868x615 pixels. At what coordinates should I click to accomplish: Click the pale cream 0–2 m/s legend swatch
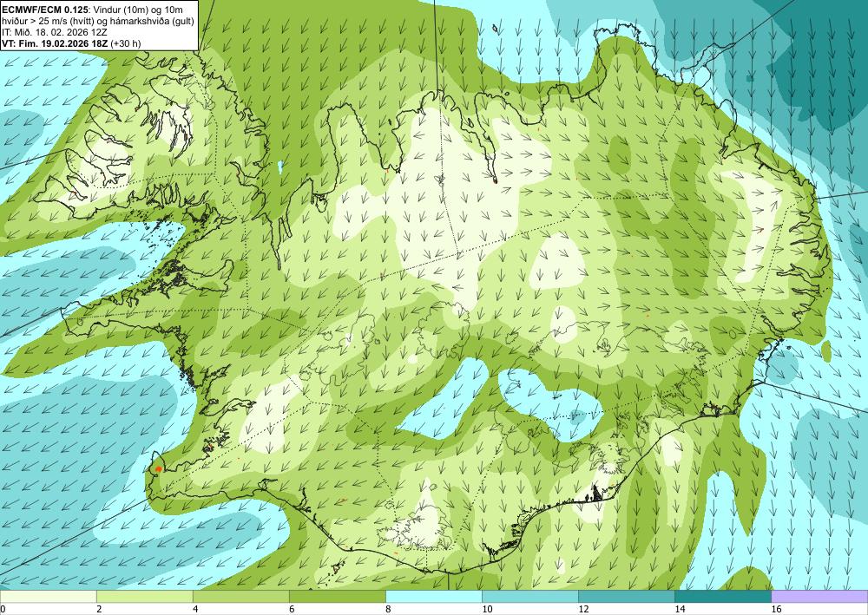[48, 597]
